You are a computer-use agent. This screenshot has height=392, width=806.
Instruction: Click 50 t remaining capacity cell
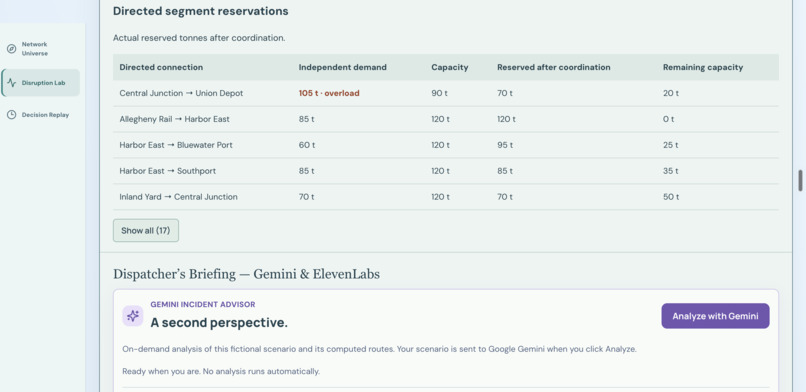pyautogui.click(x=671, y=197)
